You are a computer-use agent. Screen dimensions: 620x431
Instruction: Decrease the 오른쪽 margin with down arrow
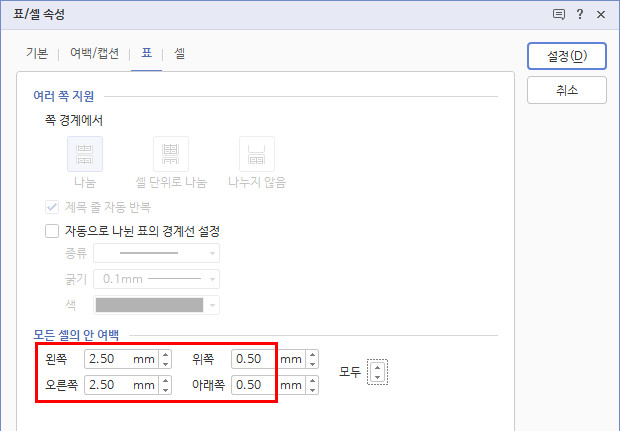click(165, 390)
